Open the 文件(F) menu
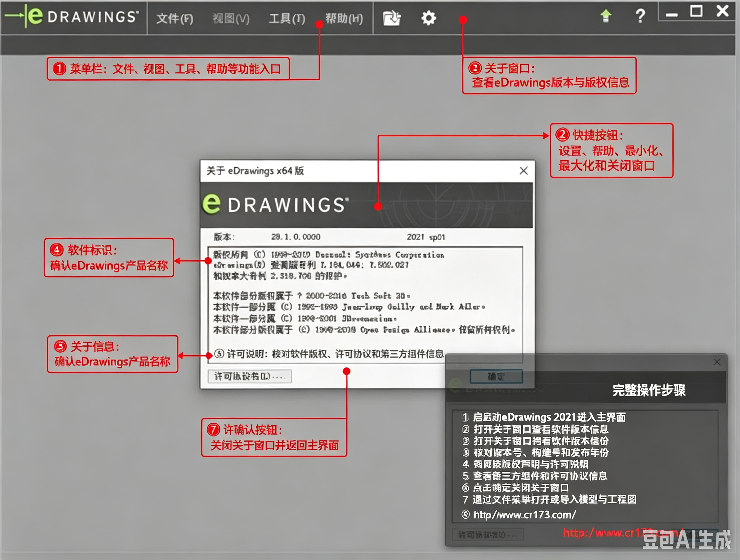 pyautogui.click(x=175, y=18)
